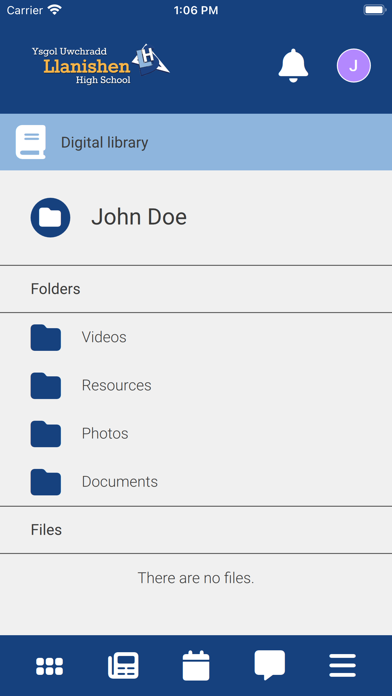Click the Digital library book icon
The height and width of the screenshot is (696, 392).
[x=31, y=142]
